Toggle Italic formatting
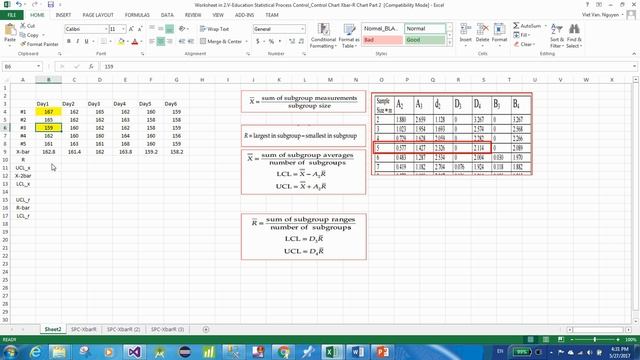The image size is (640, 360). [78, 41]
